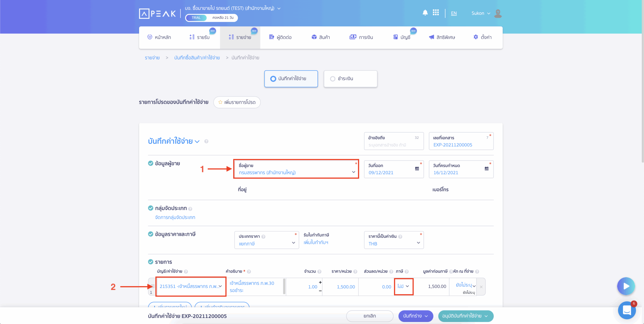Click help icon by quantity column
This screenshot has height=324, width=644.
(x=319, y=272)
